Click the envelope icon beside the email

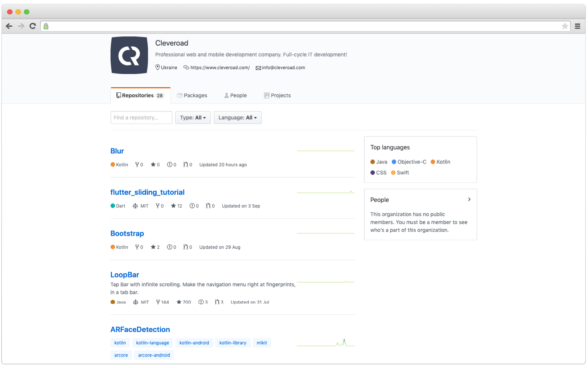(x=258, y=68)
